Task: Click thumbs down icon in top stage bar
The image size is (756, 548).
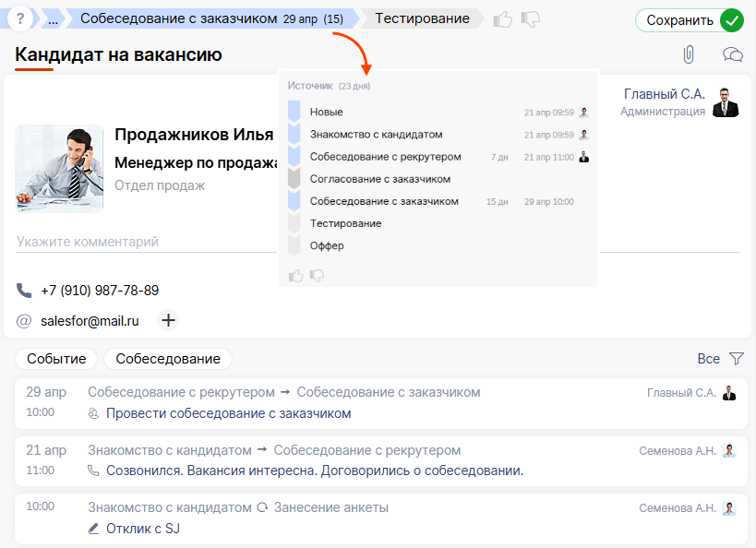Action: pos(530,19)
